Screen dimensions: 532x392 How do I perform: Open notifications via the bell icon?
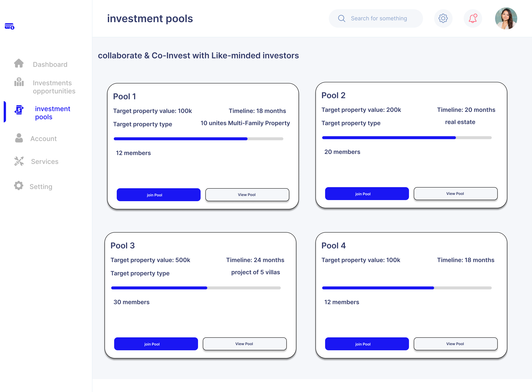pyautogui.click(x=473, y=18)
